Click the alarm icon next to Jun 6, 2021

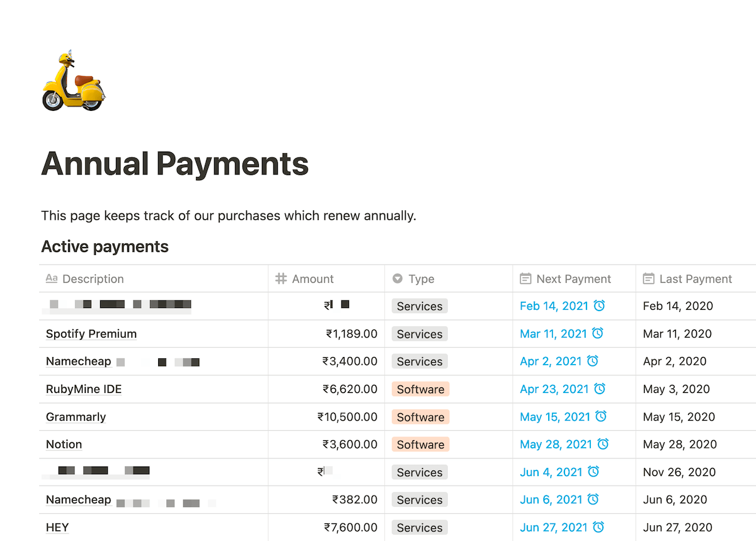593,499
